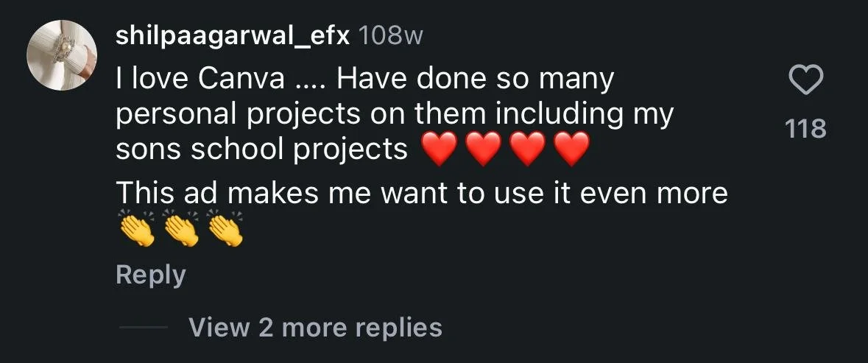868x363 pixels.
Task: Click the third red heart emoji
Action: pos(527,149)
